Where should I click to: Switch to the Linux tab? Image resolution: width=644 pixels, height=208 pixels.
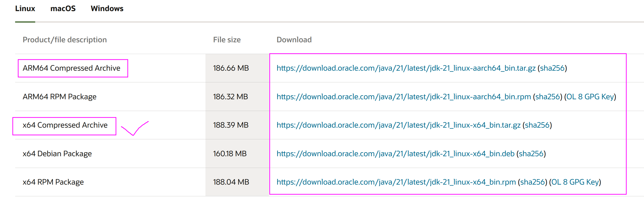pyautogui.click(x=25, y=9)
